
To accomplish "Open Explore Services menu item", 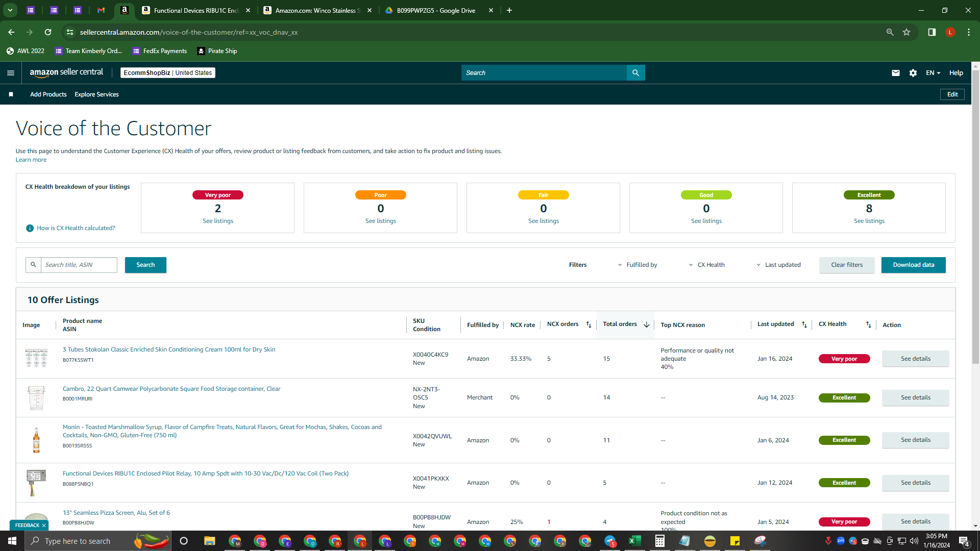I will point(97,94).
